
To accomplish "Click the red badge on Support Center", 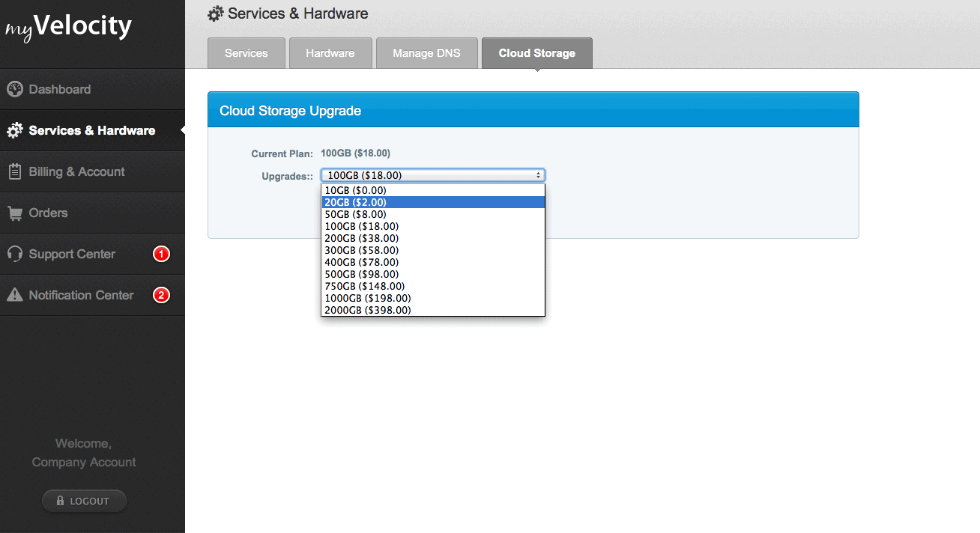I will pos(161,255).
